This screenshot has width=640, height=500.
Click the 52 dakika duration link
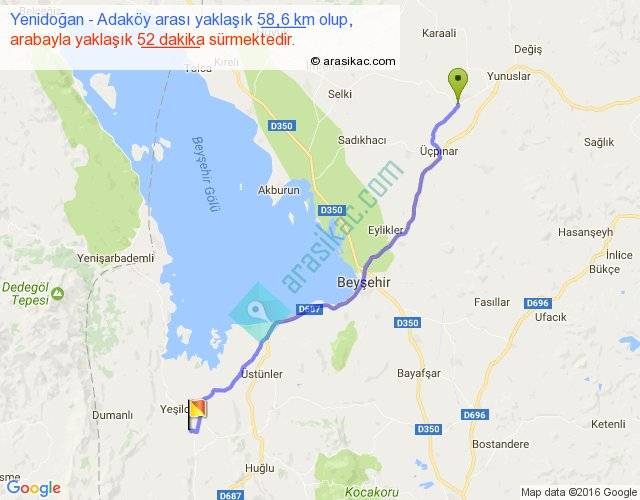pyautogui.click(x=171, y=40)
